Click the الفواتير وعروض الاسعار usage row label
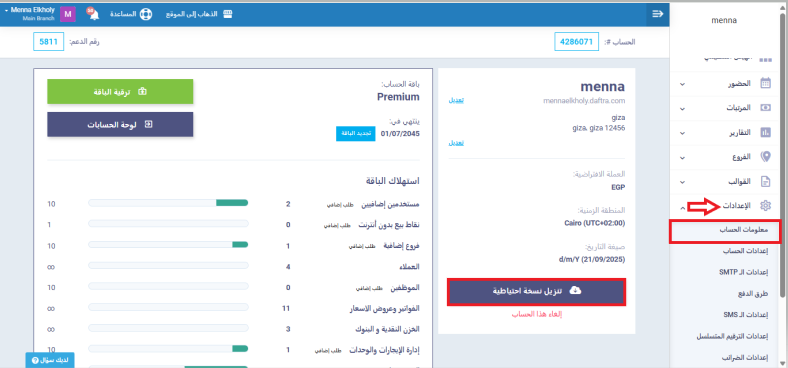The height and width of the screenshot is (368, 788). [384, 309]
